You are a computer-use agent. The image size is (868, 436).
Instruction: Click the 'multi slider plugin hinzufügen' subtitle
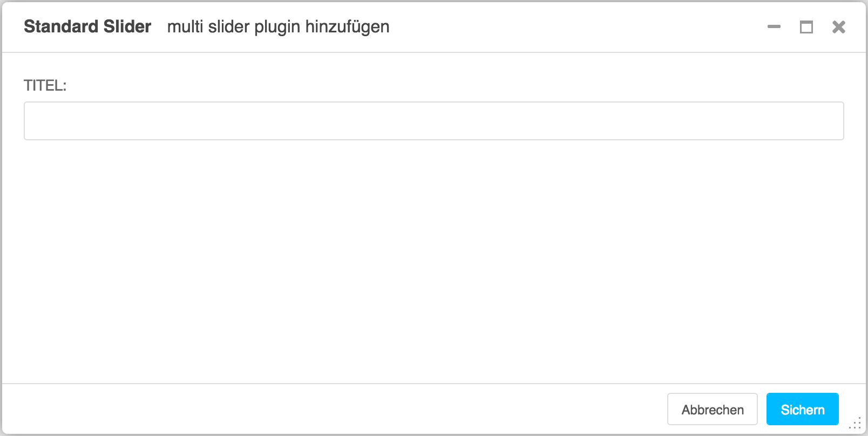(x=278, y=26)
